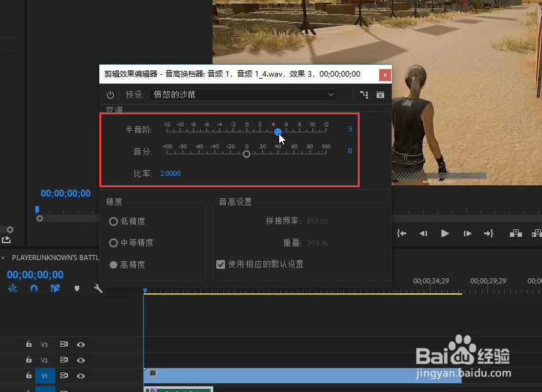Click Go to Out point button
542x392 pixels.
(x=489, y=234)
